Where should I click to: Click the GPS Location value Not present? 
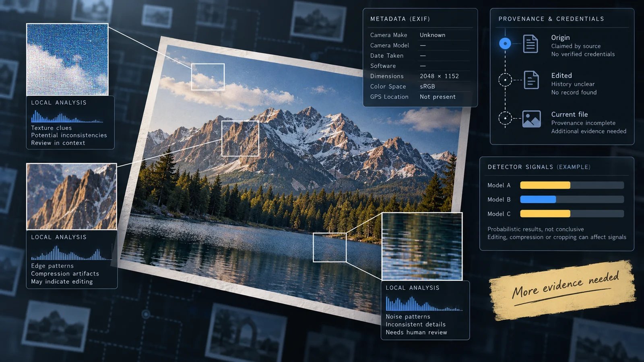[x=438, y=97]
